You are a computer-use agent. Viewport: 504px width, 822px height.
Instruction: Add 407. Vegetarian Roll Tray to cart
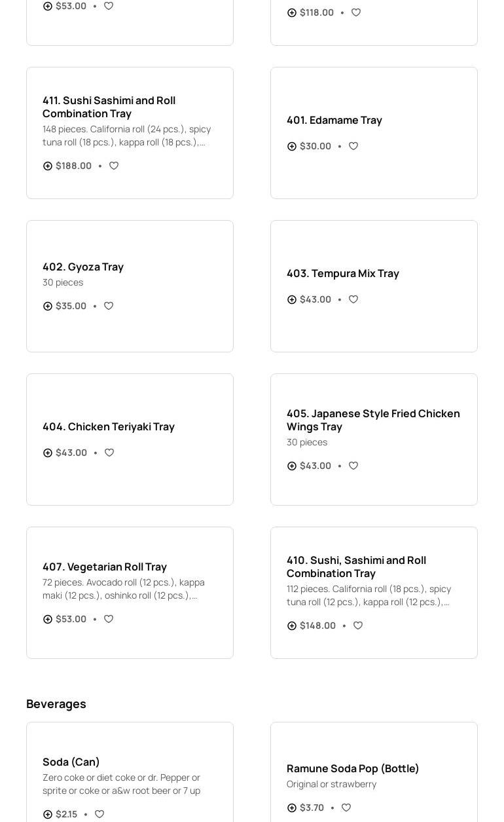[x=48, y=619]
